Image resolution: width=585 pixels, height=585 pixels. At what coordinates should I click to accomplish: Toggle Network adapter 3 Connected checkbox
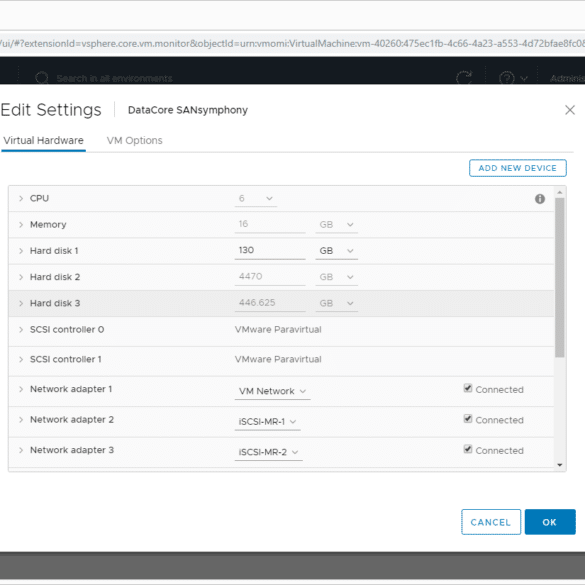[467, 449]
